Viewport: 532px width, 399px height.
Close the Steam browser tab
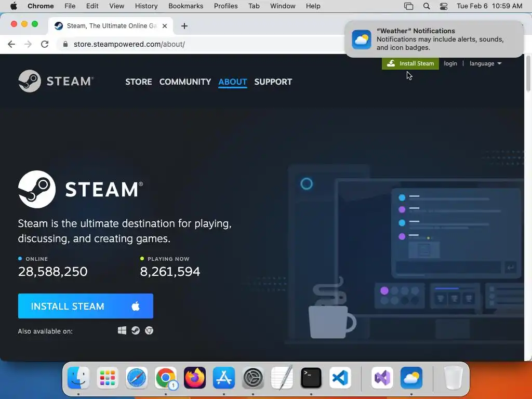[x=165, y=26]
